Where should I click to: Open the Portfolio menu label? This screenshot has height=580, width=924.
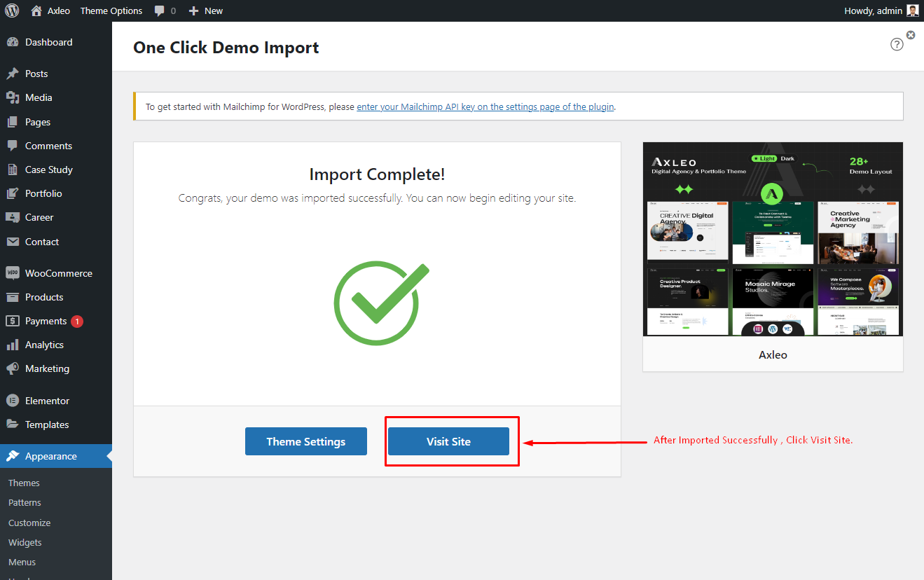point(43,193)
